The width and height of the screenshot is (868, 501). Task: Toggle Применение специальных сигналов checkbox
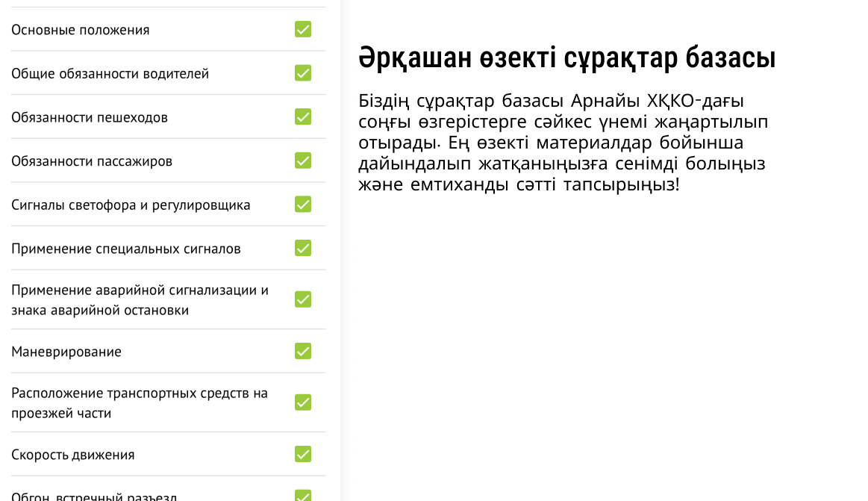(x=303, y=248)
